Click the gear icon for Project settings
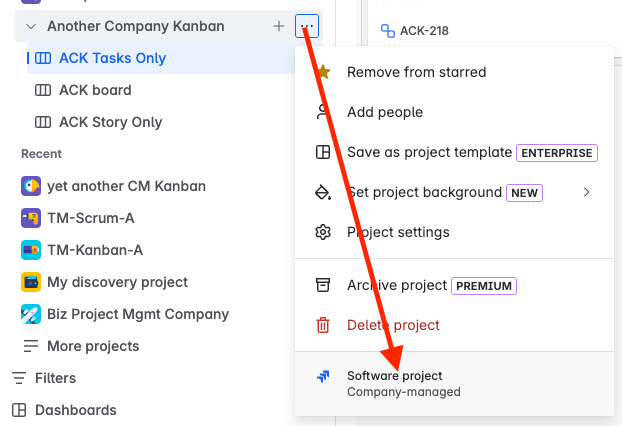The image size is (622, 426). coord(323,232)
